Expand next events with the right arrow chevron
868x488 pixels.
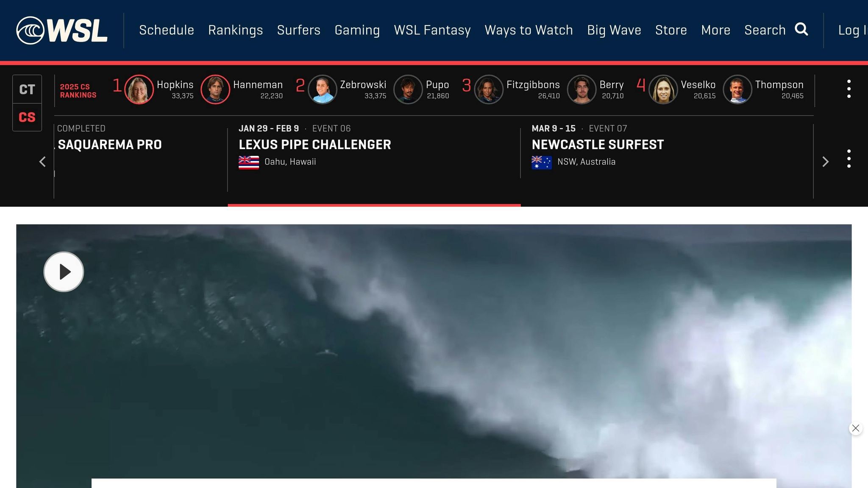coord(826,162)
